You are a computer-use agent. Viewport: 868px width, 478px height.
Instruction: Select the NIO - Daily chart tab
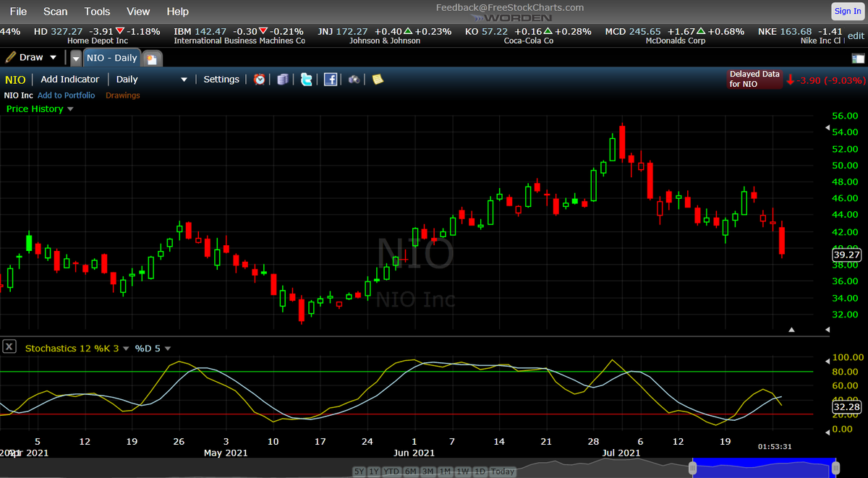[x=111, y=58]
